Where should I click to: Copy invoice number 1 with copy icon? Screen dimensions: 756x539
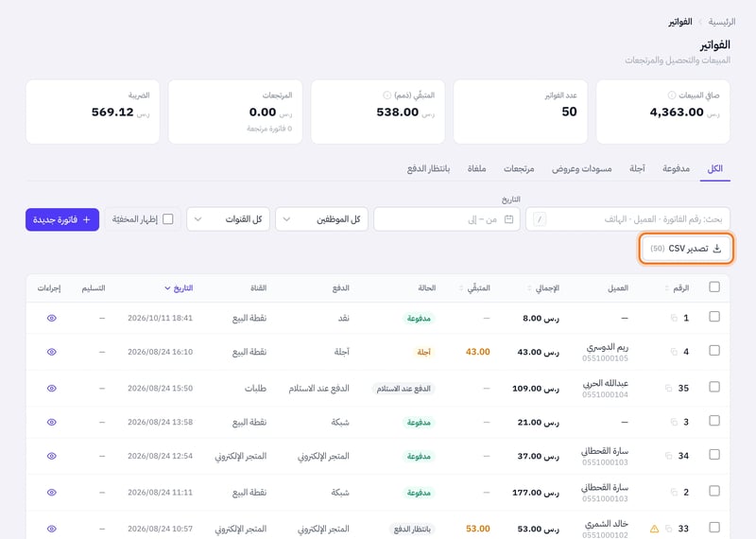coord(674,318)
